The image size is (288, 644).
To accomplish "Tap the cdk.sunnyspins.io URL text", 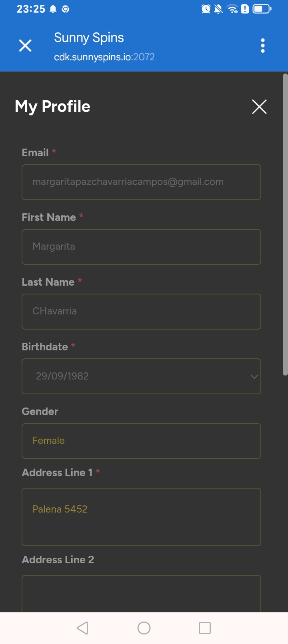I will 104,57.
